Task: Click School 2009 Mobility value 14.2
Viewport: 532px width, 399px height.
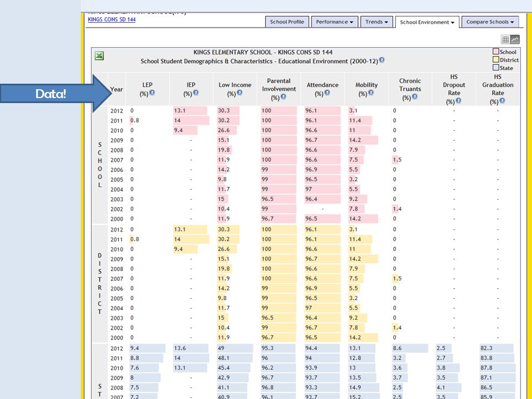Action: click(355, 140)
